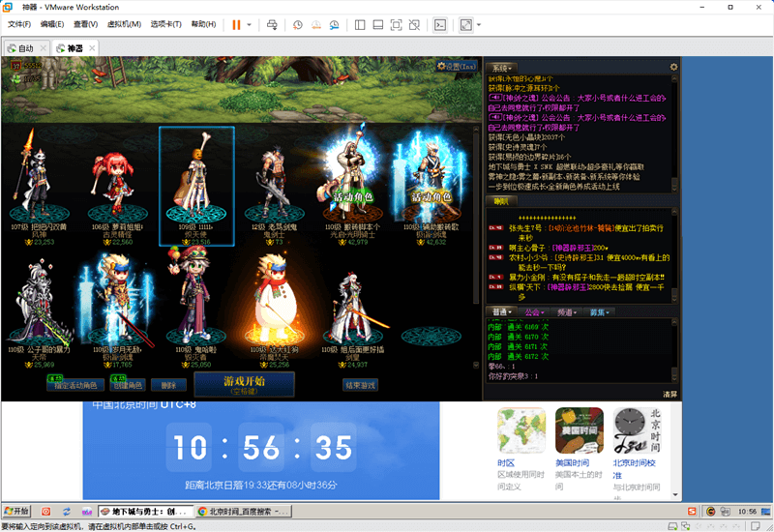Open the 公会 chat filter dropdown
This screenshot has width=774, height=532.
click(x=533, y=312)
